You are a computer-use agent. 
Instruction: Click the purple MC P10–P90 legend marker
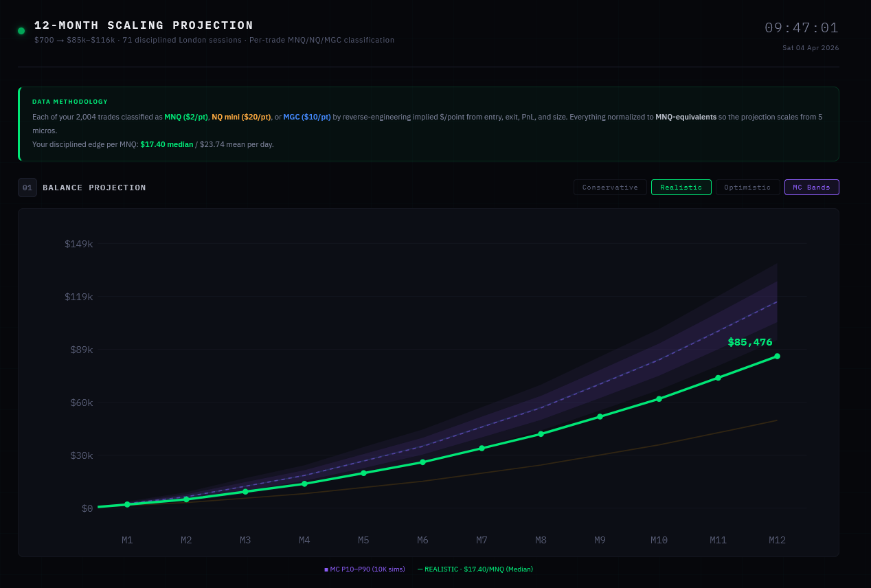[326, 569]
